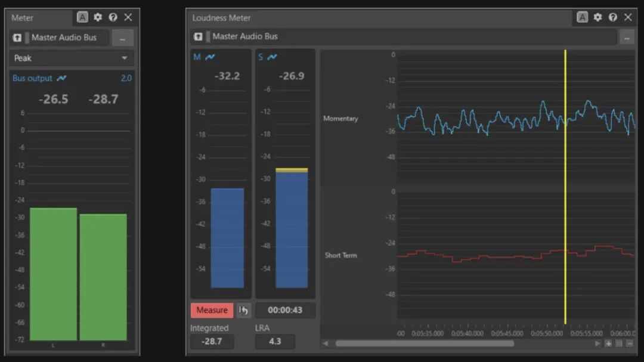Click the Momentary graph label
Viewport: 644px width, 362px height.
coord(340,119)
